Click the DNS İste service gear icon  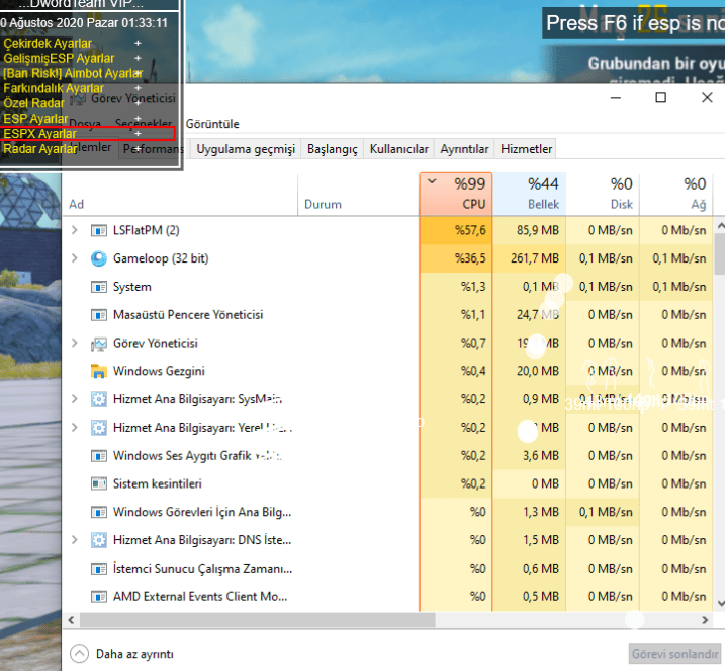click(x=98, y=540)
